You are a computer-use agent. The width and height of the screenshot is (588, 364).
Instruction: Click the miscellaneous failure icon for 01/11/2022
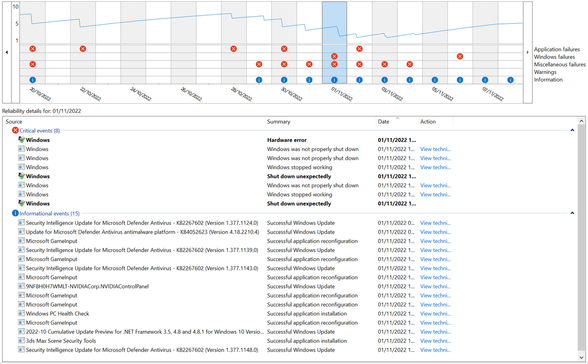click(x=334, y=64)
